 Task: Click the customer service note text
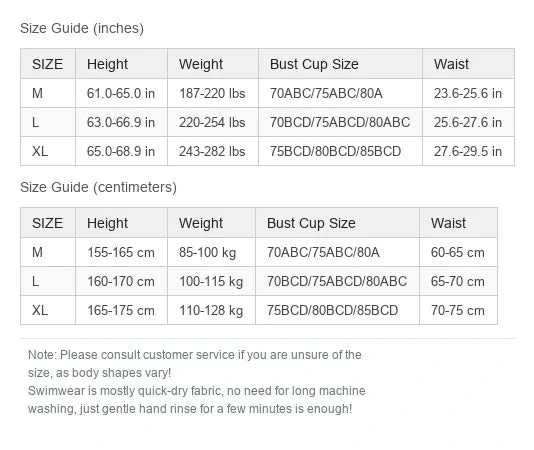click(194, 363)
